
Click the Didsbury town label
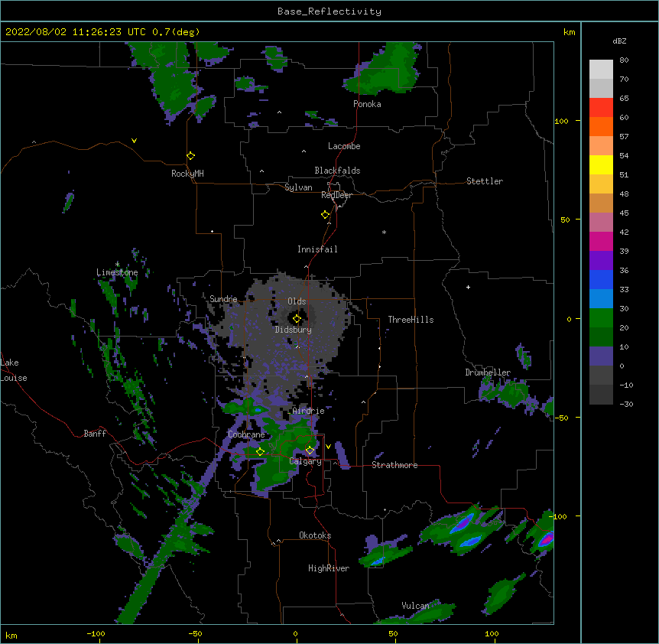pyautogui.click(x=293, y=330)
